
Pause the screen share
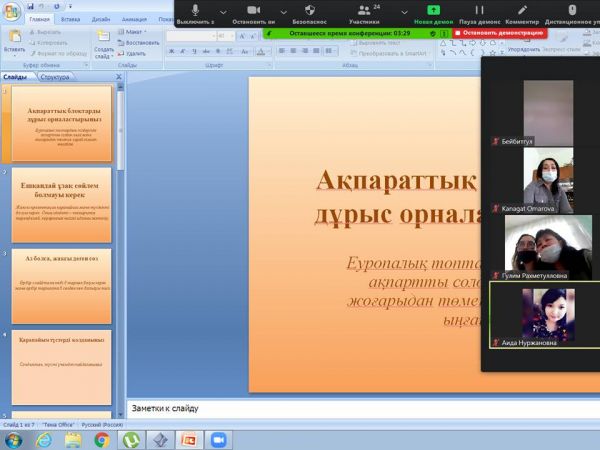(x=477, y=9)
